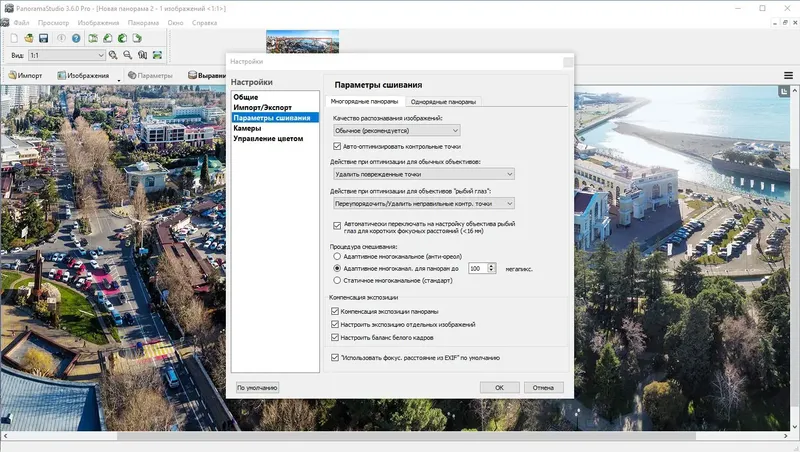Increase megapixel value with the spinner arrows
The width and height of the screenshot is (800, 452).
click(491, 266)
